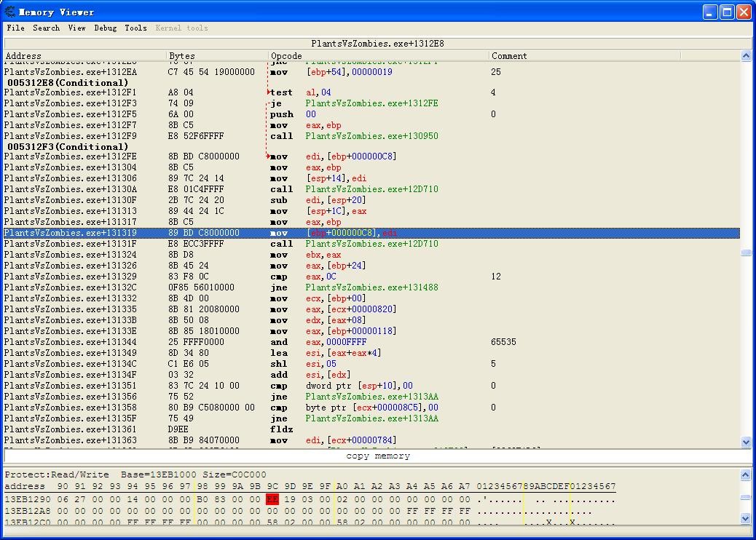Select the row mov eax,[ebp+24]
The height and width of the screenshot is (540, 756).
click(x=371, y=266)
